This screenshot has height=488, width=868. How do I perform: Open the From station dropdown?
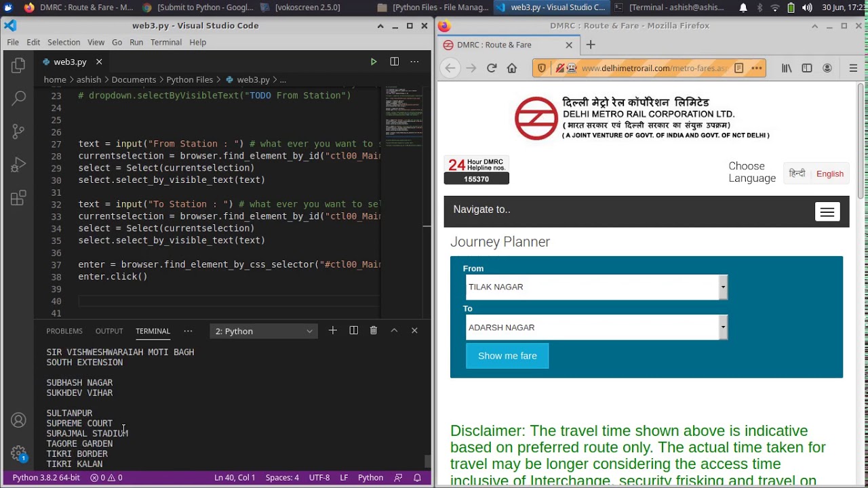pyautogui.click(x=597, y=287)
